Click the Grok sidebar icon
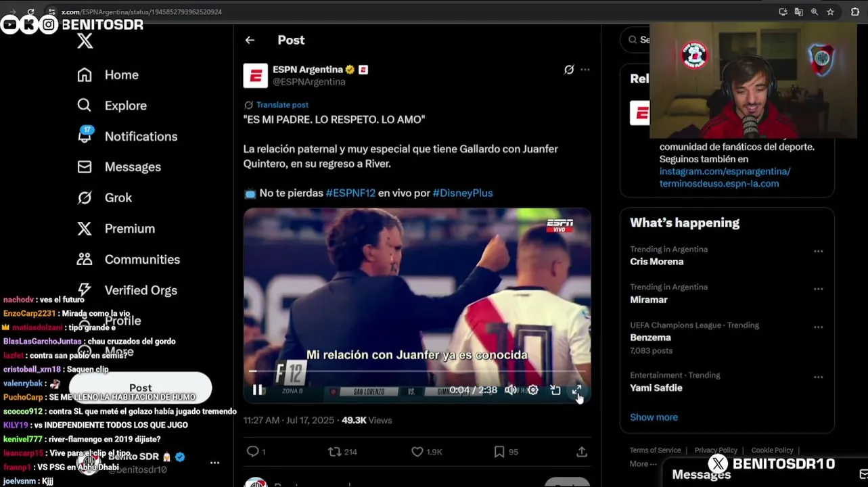 (x=85, y=198)
